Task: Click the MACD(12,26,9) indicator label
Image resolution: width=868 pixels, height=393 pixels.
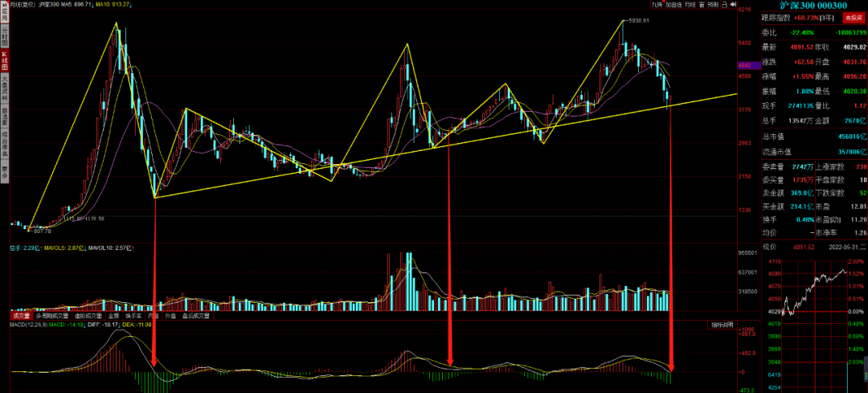Action: pyautogui.click(x=27, y=325)
